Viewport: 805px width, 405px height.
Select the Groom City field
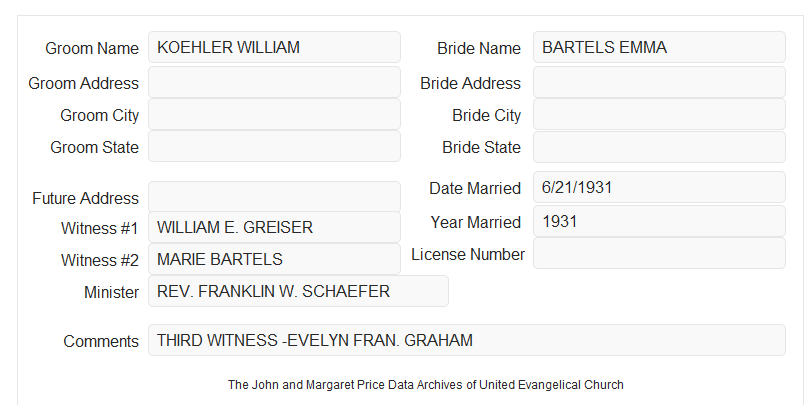(274, 114)
